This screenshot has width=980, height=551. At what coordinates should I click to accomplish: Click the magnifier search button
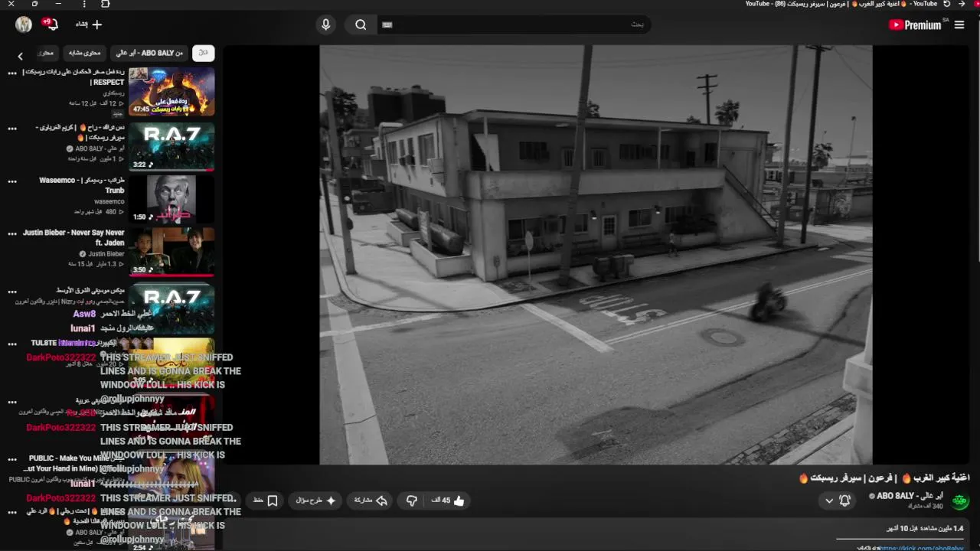click(x=361, y=24)
